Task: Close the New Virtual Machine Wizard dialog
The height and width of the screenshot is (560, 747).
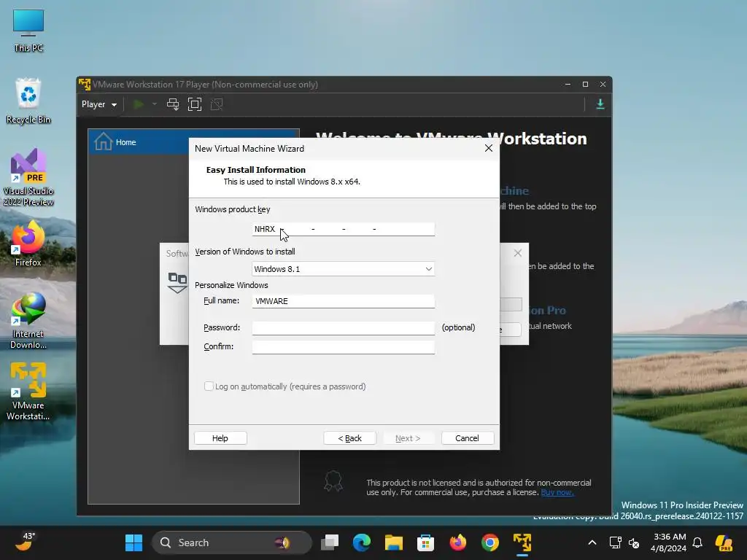Action: pos(488,148)
